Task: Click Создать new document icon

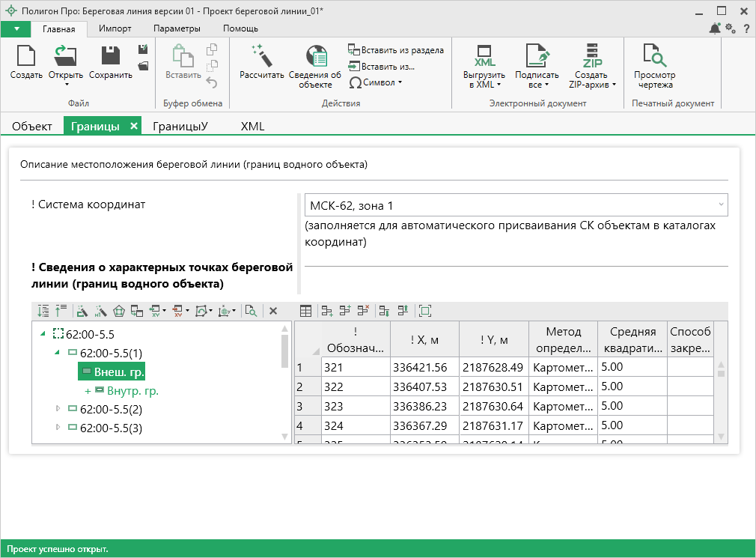Action: click(26, 56)
